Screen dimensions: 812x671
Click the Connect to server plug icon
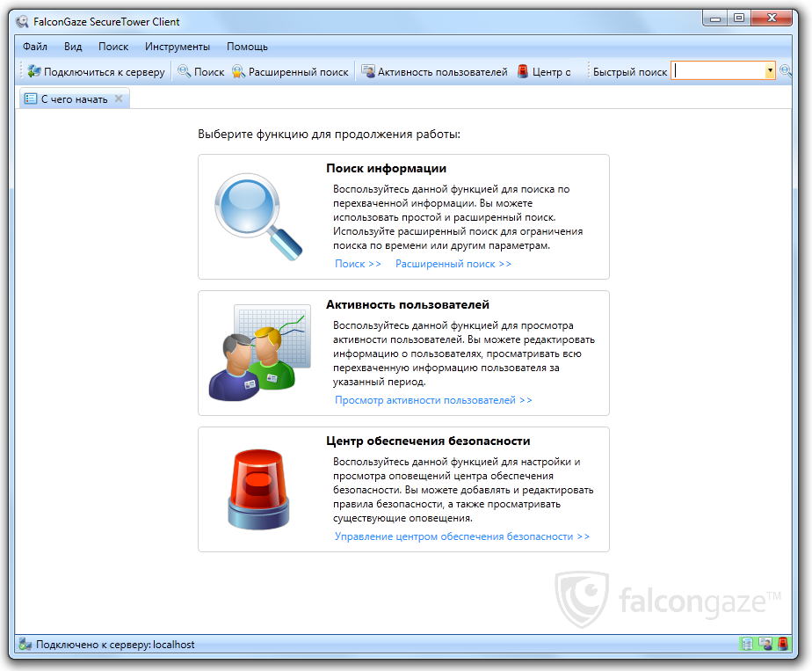point(34,71)
